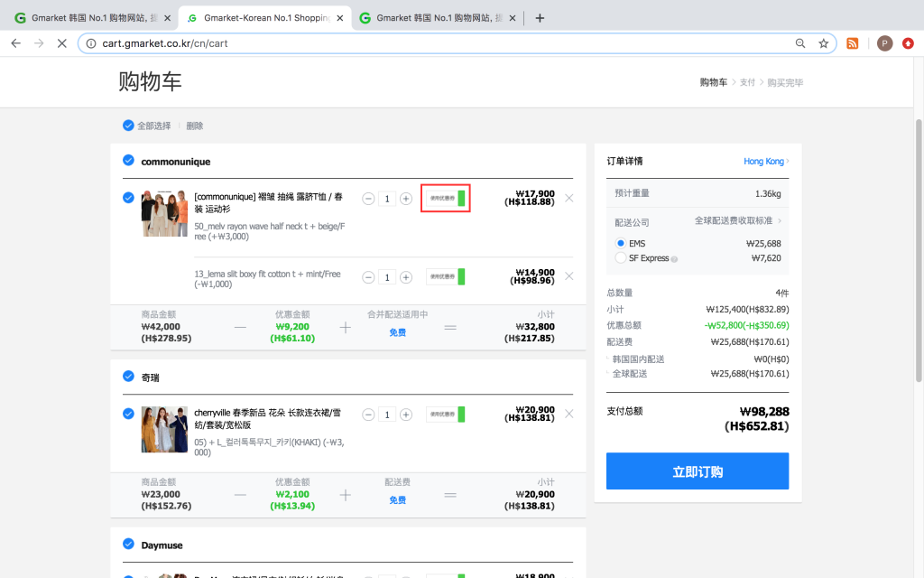Click 免费 merged shipping label for commonunique
Screen dimensions: 924x578
(x=397, y=332)
